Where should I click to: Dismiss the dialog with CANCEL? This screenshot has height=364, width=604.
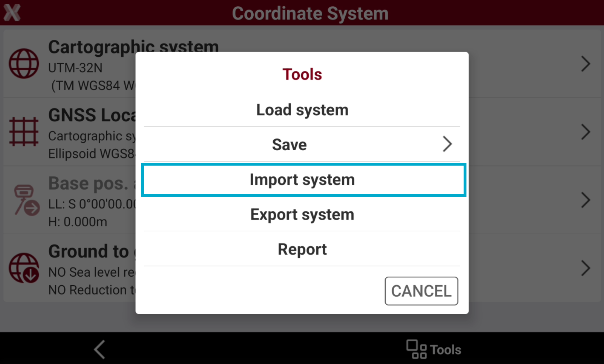click(x=421, y=291)
